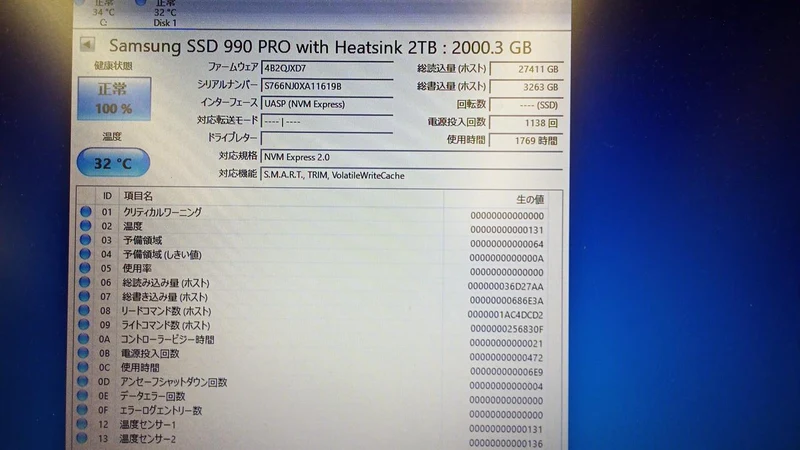
Task: Click raw value 0000000686E3A
Action: coord(507,301)
